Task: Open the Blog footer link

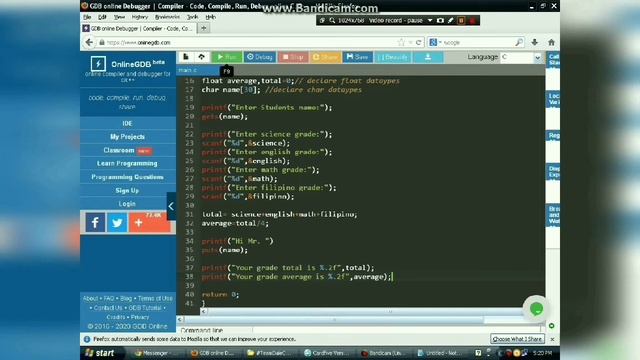Action: 126,298
